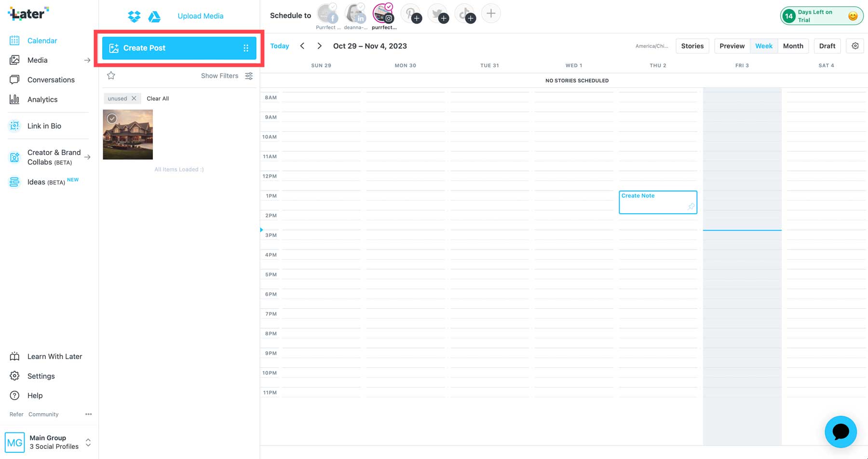Select the house image thumbnail
Viewport: 868px width, 459px height.
tap(128, 135)
